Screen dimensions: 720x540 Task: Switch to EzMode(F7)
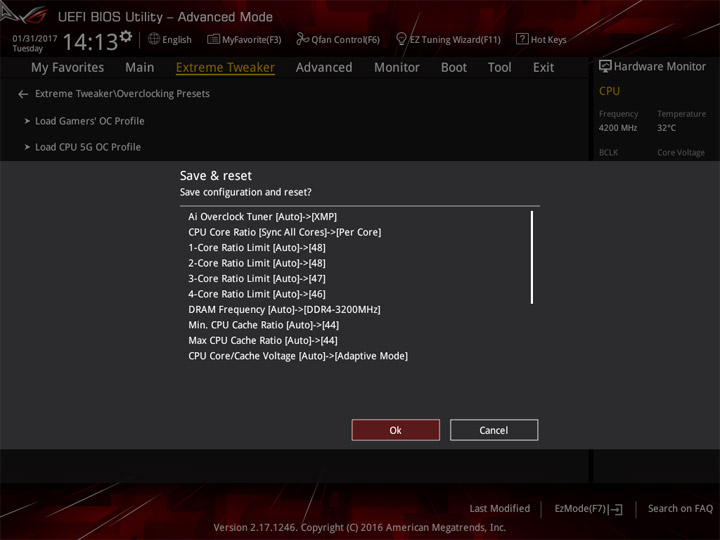point(588,509)
